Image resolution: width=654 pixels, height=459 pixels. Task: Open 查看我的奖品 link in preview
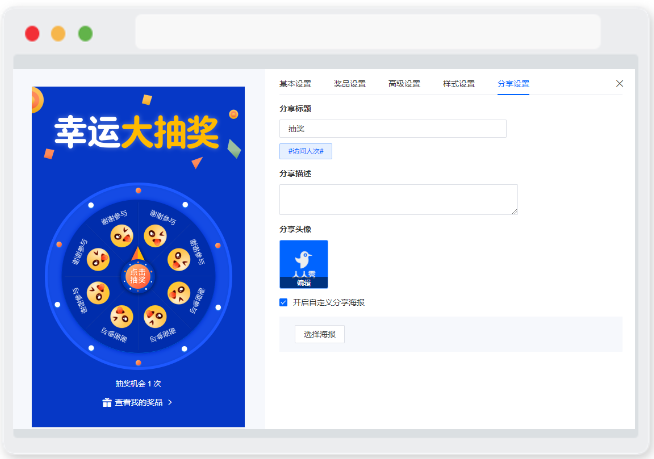click(x=138, y=402)
